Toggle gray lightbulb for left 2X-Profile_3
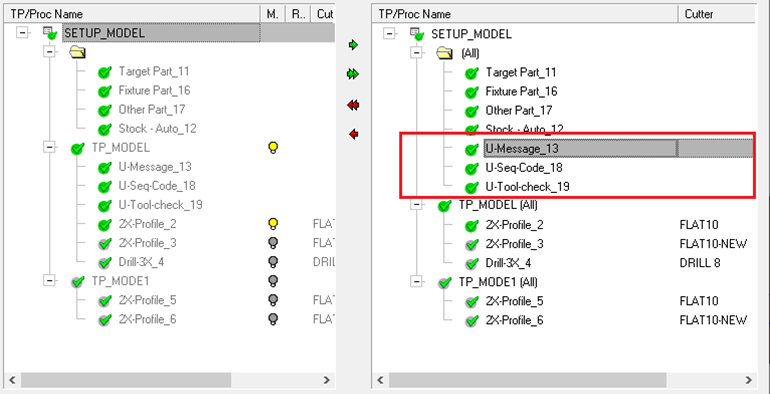The height and width of the screenshot is (394, 770). pyautogui.click(x=274, y=243)
